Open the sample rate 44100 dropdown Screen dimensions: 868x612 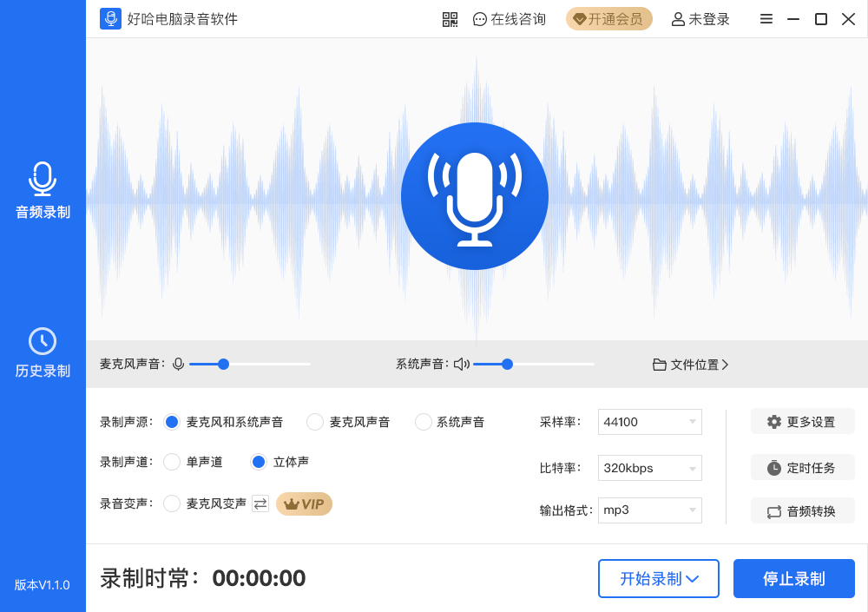click(x=649, y=421)
